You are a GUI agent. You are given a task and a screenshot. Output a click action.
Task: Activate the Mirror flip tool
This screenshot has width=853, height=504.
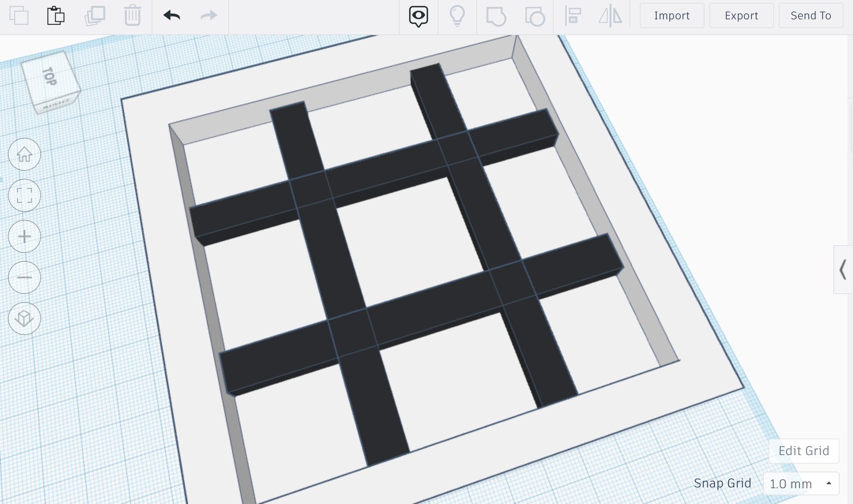click(x=611, y=16)
